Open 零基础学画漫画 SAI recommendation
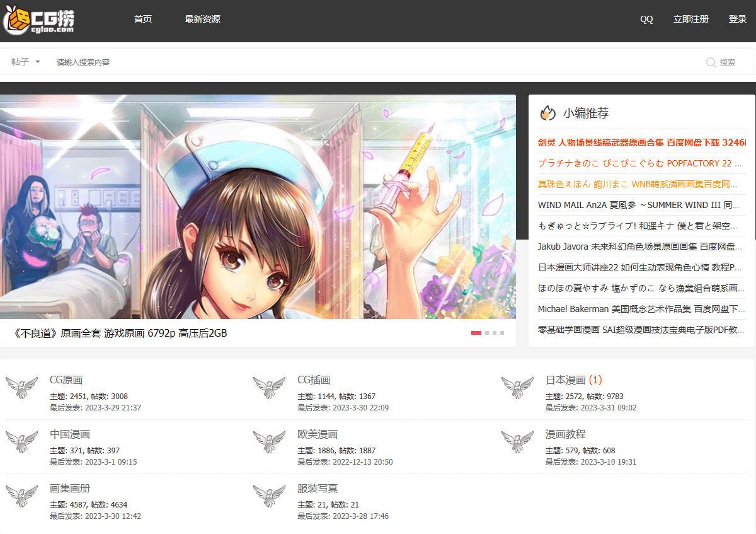This screenshot has width=756, height=534. (641, 330)
